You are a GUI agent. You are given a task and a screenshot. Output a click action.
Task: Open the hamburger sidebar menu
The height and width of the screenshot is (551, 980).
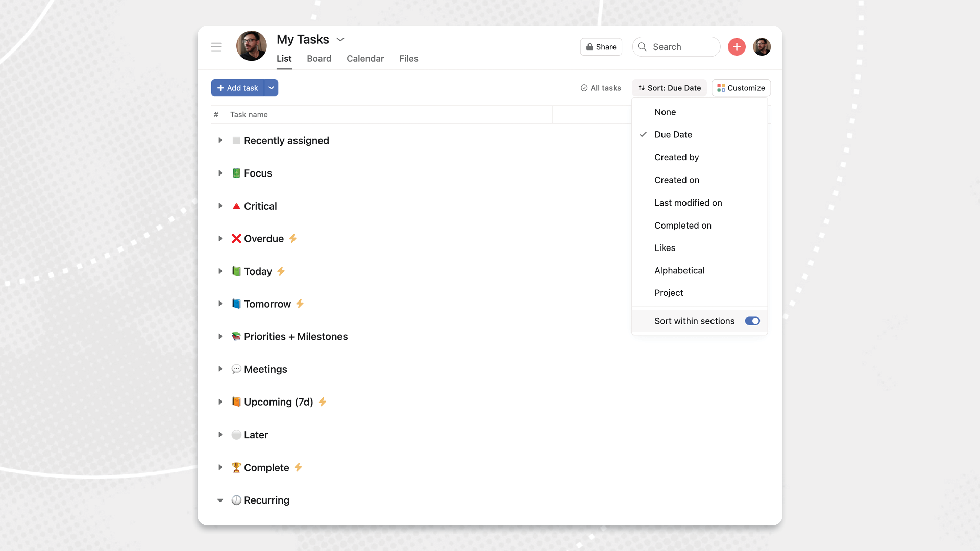tap(216, 47)
